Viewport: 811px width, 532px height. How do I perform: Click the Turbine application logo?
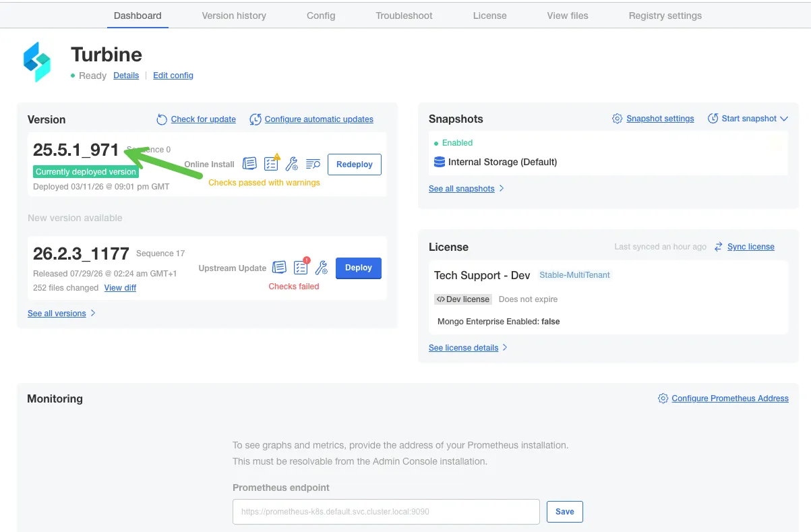[x=37, y=62]
